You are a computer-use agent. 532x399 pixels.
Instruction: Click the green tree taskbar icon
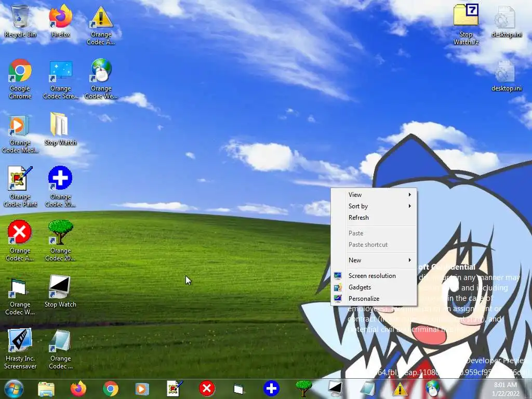click(303, 389)
